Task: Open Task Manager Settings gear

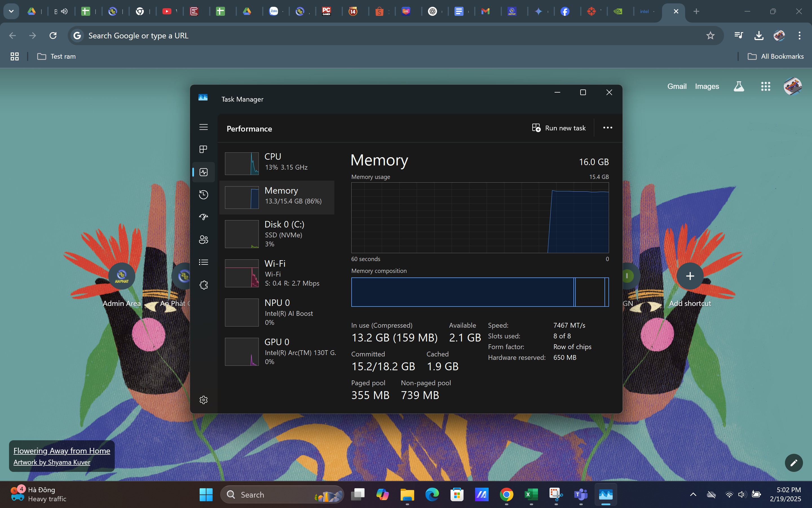Action: click(x=203, y=400)
